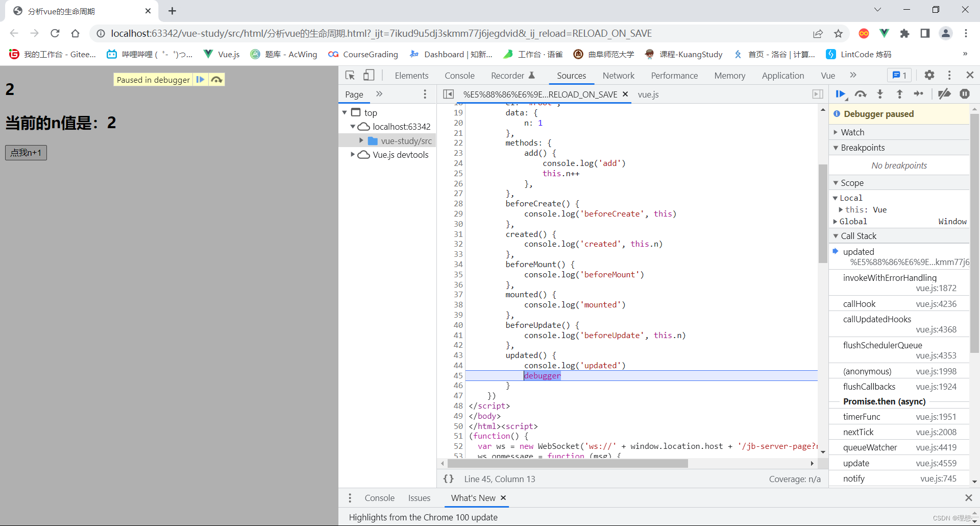Open Chrome extensions puzzle icon
Image resolution: width=980 pixels, height=526 pixels.
pyautogui.click(x=904, y=33)
